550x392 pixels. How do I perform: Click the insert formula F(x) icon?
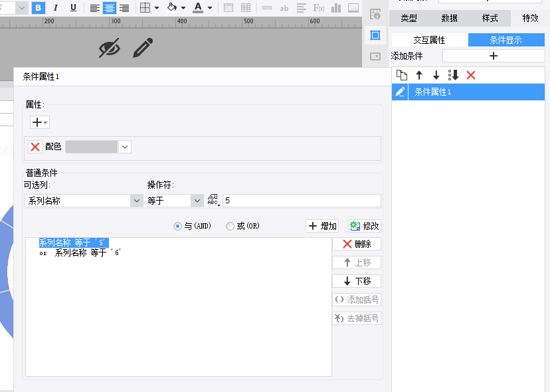tap(318, 8)
